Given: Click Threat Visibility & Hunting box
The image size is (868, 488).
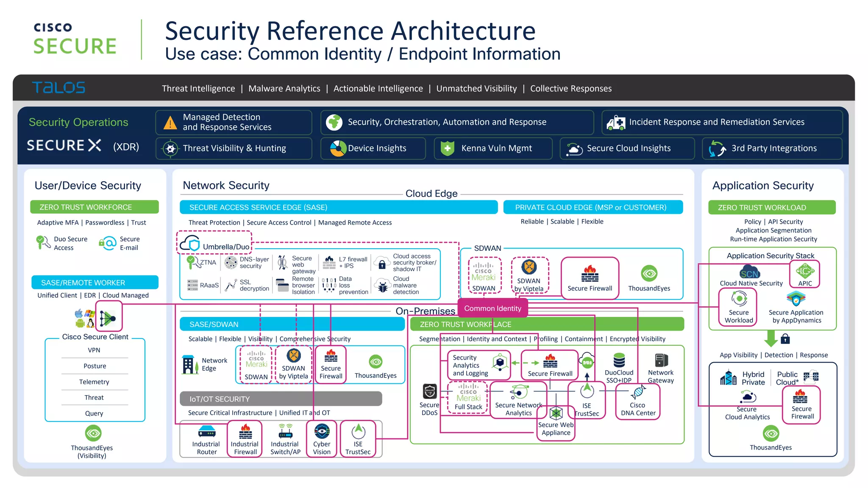Looking at the screenshot, I should [x=234, y=148].
